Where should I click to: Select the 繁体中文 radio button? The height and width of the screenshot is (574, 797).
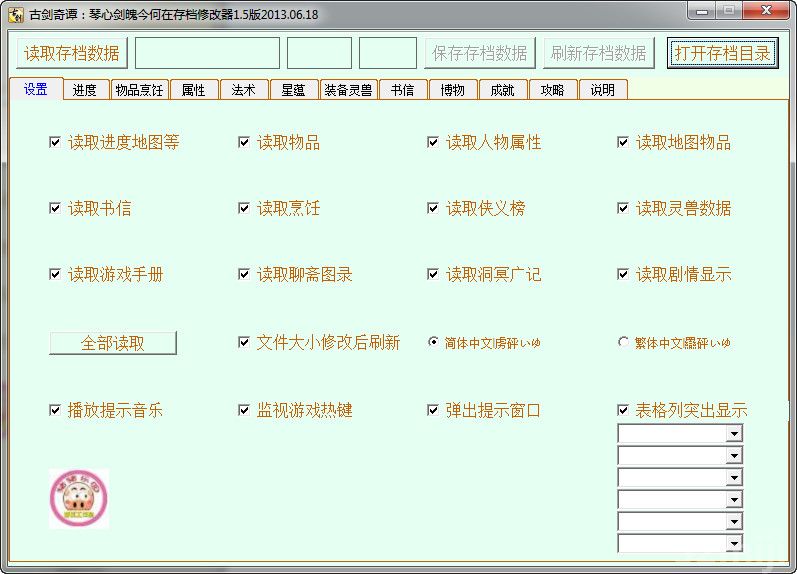pos(624,342)
